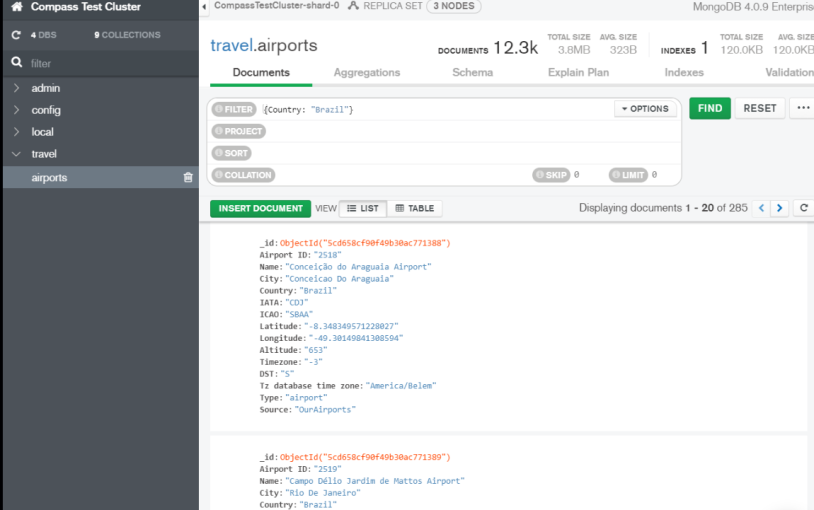Screen dimensions: 814x510
Task: Click the filter query field with Country Brazil
Action: [x=436, y=110]
